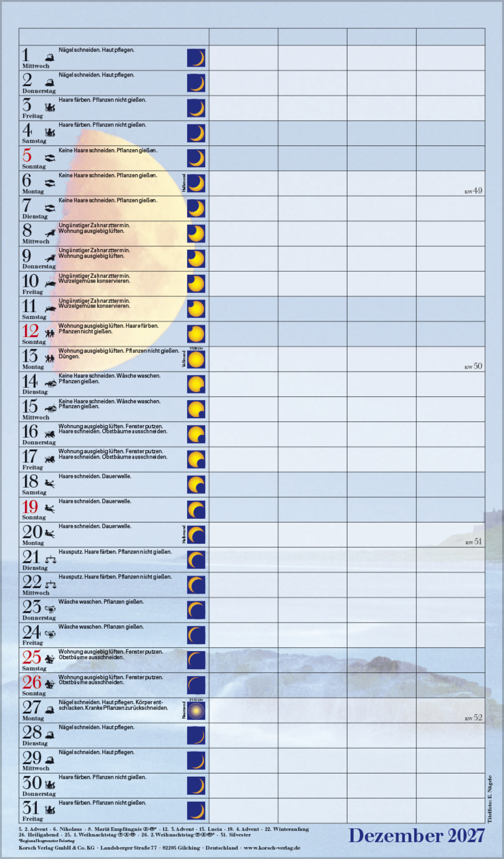The width and height of the screenshot is (504, 859).
Task: Click the KW 50 week label
Action: pyautogui.click(x=473, y=366)
